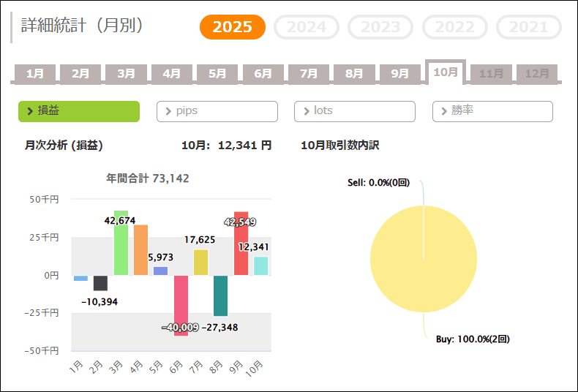Click the teal August bar labeled -27,348

point(220,296)
